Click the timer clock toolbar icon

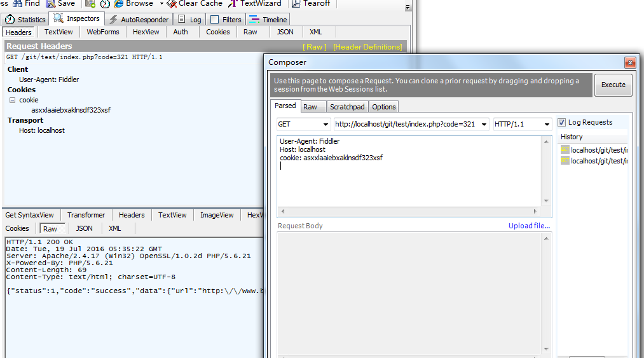tap(105, 4)
